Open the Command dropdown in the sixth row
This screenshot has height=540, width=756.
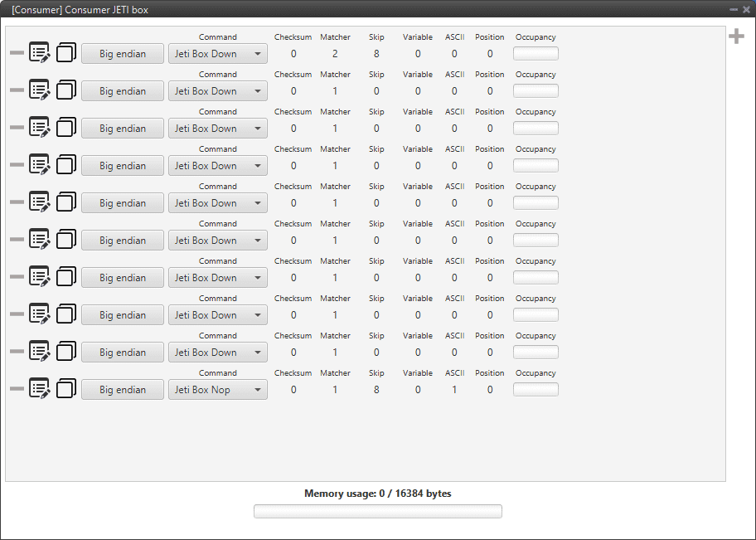[x=217, y=241]
